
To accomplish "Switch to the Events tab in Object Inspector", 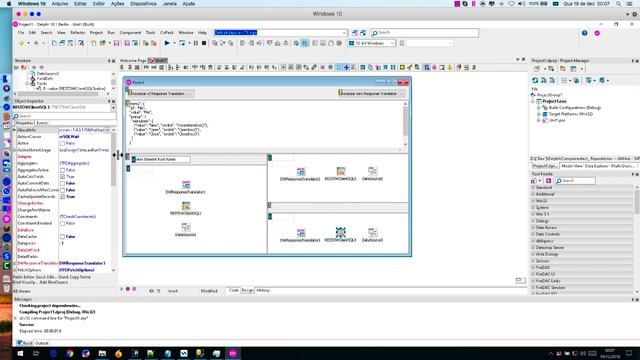I will [x=42, y=123].
